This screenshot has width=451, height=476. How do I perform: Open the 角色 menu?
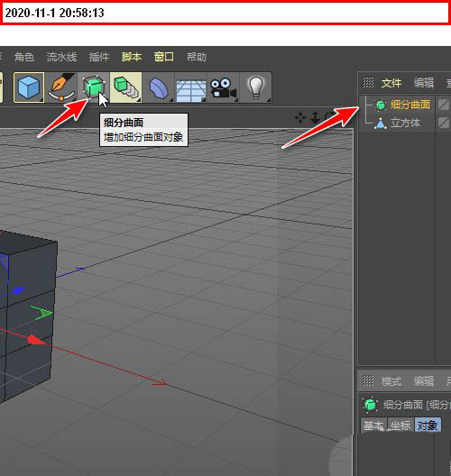click(x=24, y=57)
